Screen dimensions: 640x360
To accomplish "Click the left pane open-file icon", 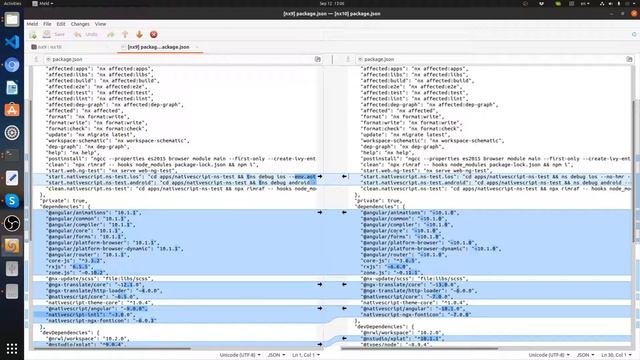I will click(x=318, y=59).
